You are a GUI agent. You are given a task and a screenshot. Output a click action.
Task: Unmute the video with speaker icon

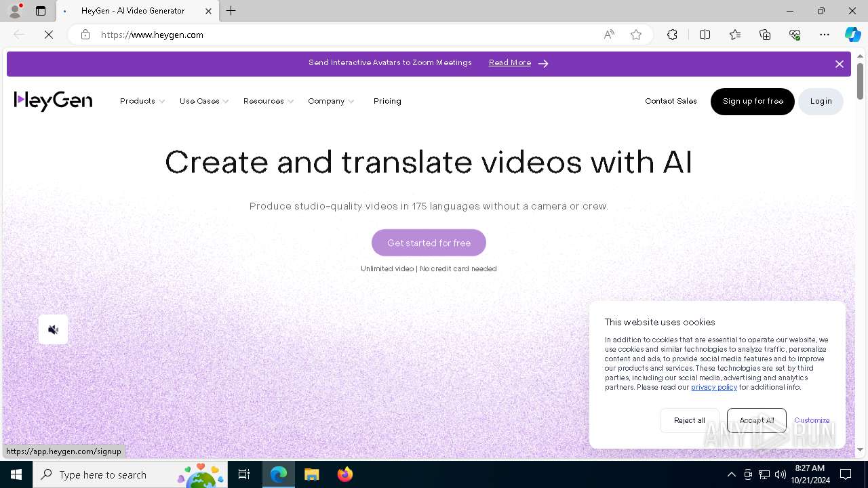click(x=53, y=329)
